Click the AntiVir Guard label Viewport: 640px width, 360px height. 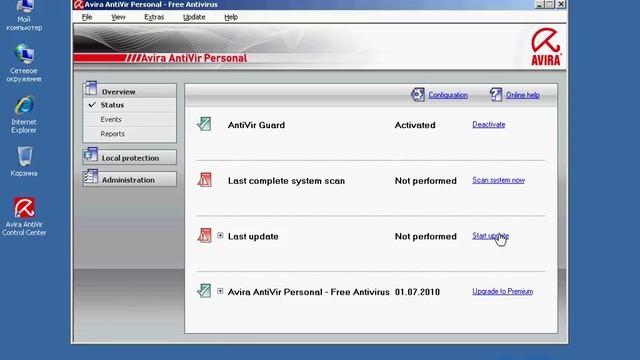(256, 125)
